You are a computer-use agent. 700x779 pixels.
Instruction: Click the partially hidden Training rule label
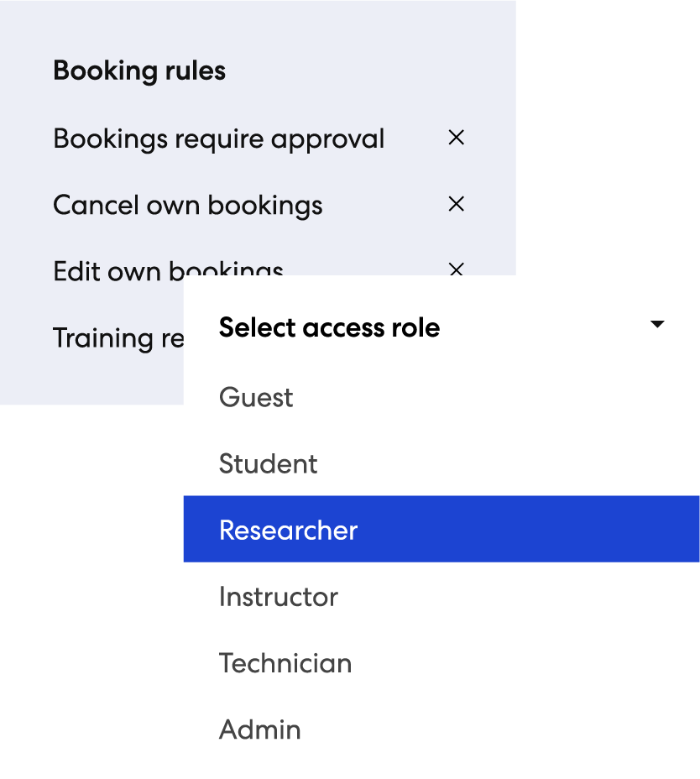tap(118, 337)
